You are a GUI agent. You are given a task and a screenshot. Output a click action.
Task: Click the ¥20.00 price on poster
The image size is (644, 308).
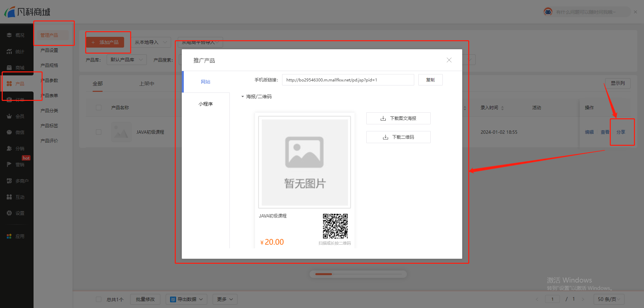tap(272, 242)
